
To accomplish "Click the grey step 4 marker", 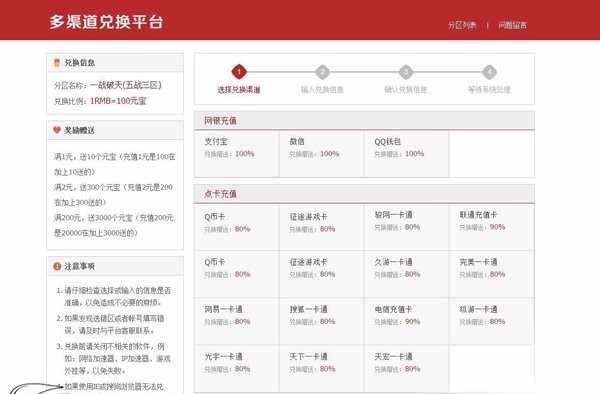I will (x=489, y=72).
